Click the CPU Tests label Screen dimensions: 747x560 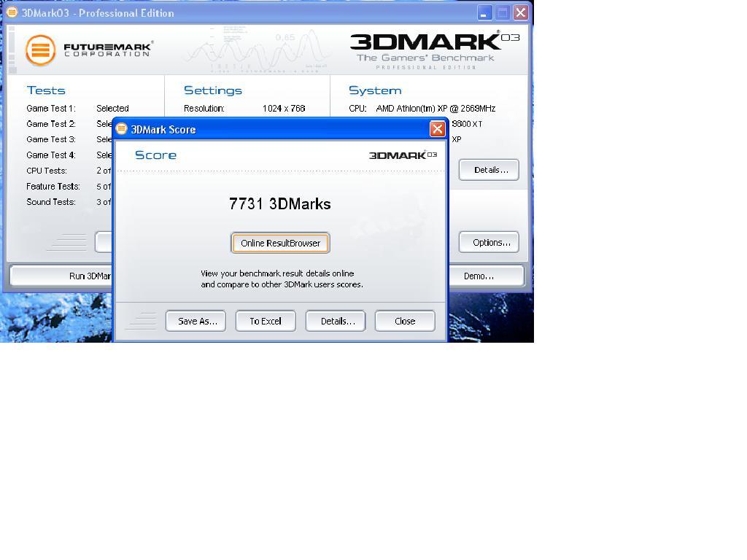[x=47, y=171]
